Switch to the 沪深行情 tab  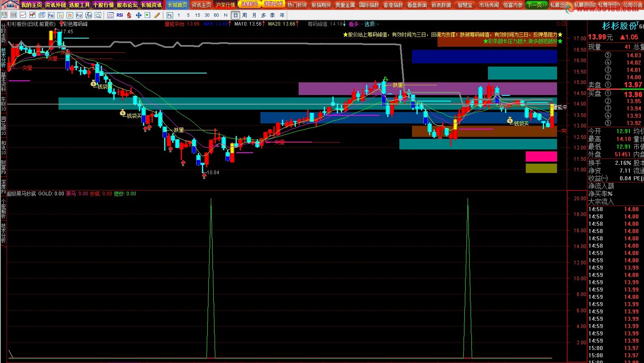pos(226,5)
